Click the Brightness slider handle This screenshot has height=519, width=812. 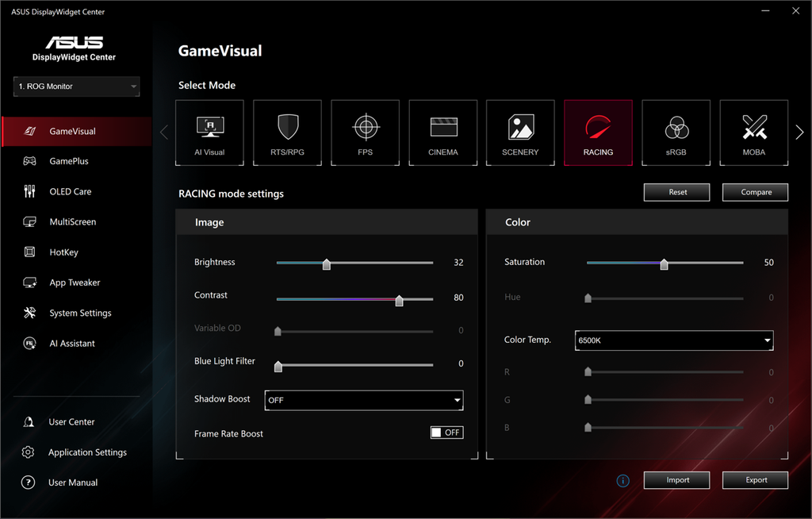pos(327,264)
